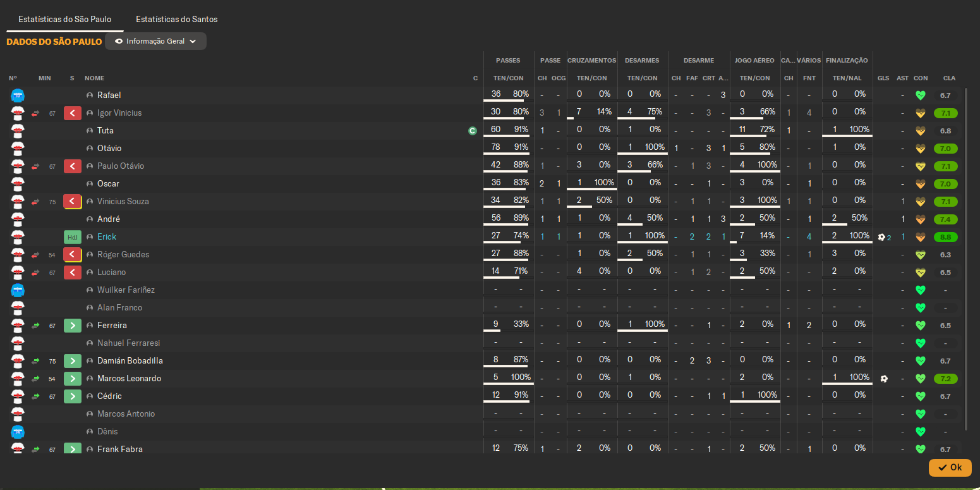980x490 pixels.
Task: Click the DADOS DO SÃO PAULO heading
Action: pyautogui.click(x=54, y=42)
